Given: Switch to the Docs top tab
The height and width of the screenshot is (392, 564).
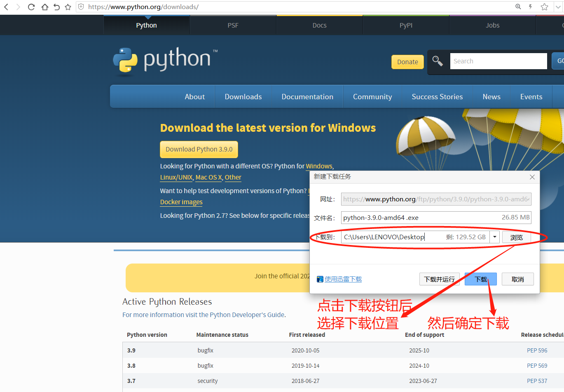Looking at the screenshot, I should (320, 25).
